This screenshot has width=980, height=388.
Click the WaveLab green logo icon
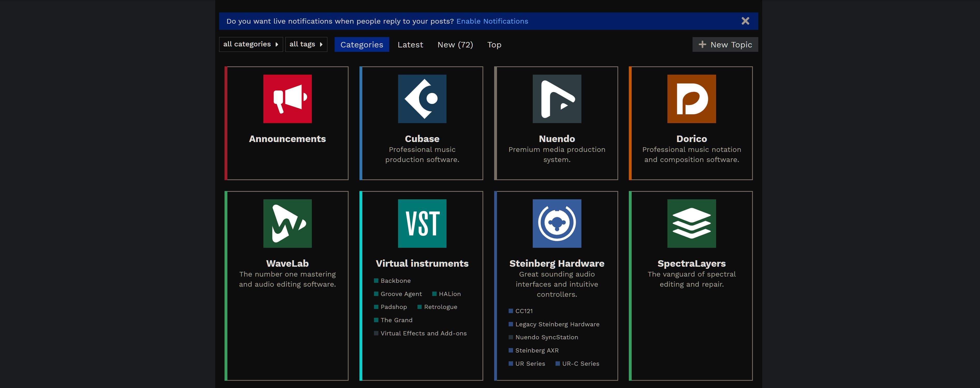pyautogui.click(x=287, y=223)
